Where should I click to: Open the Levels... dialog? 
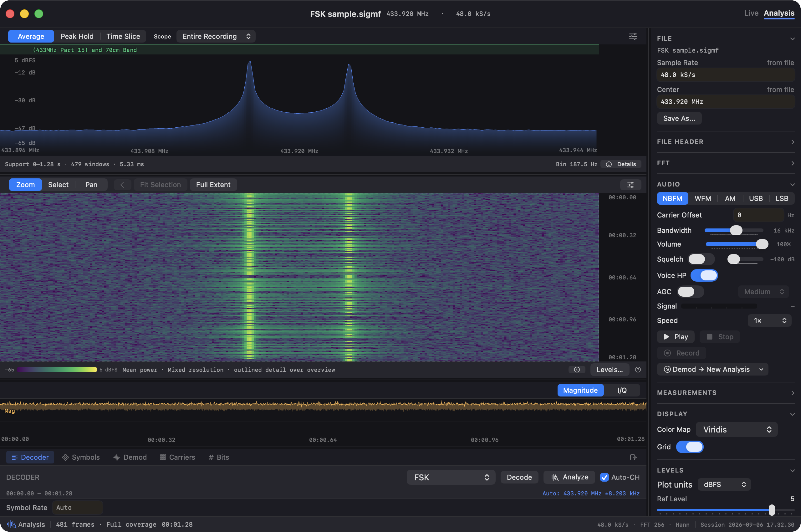click(x=610, y=370)
